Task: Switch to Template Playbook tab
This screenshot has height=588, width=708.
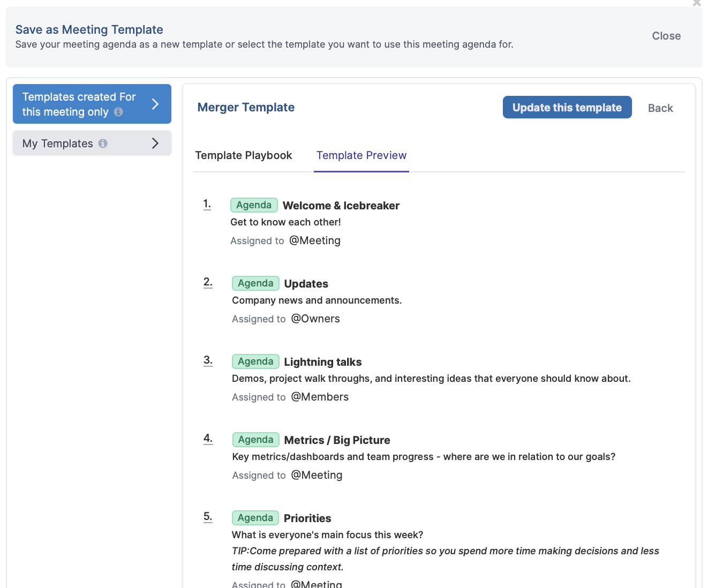Action: (244, 155)
